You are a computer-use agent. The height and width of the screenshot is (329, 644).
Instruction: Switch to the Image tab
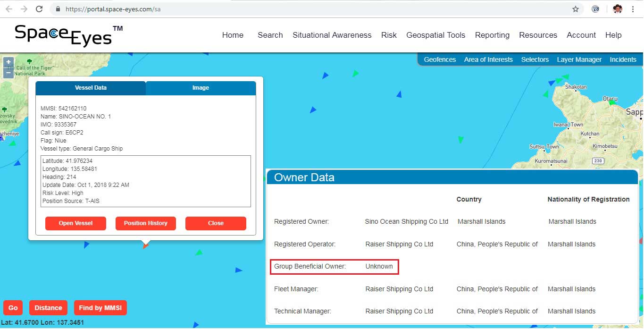click(201, 88)
